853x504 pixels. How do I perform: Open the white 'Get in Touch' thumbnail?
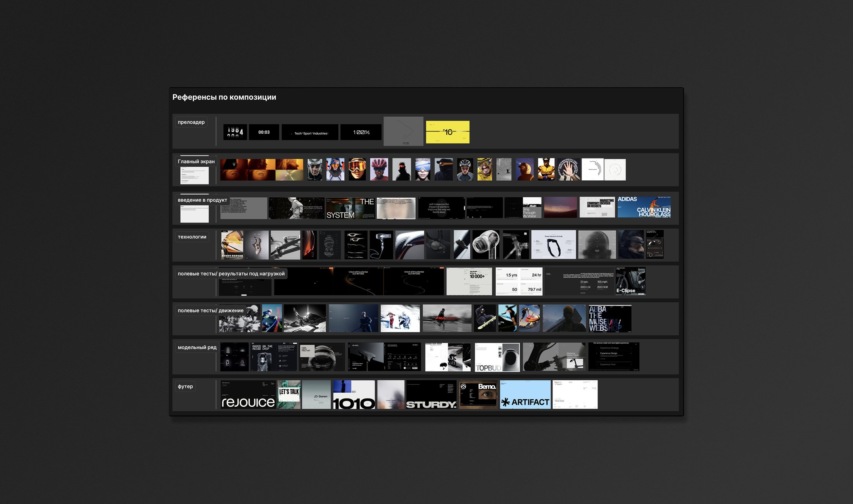[575, 394]
